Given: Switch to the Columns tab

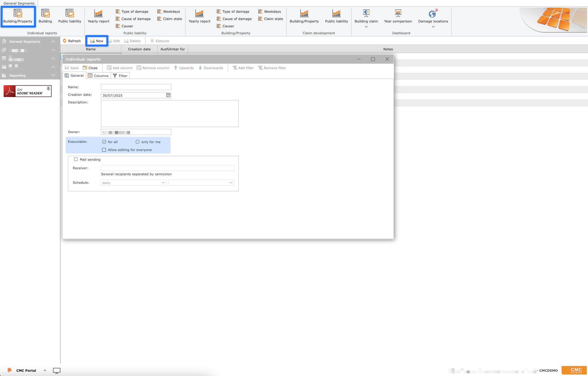Looking at the screenshot, I should [x=98, y=76].
